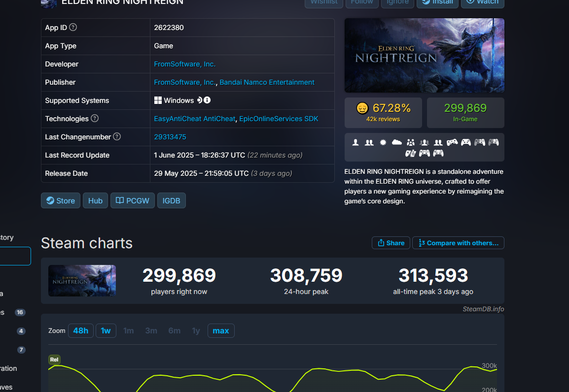Open the PCGW wiki button
Screen dimensions: 569x392
(x=133, y=200)
